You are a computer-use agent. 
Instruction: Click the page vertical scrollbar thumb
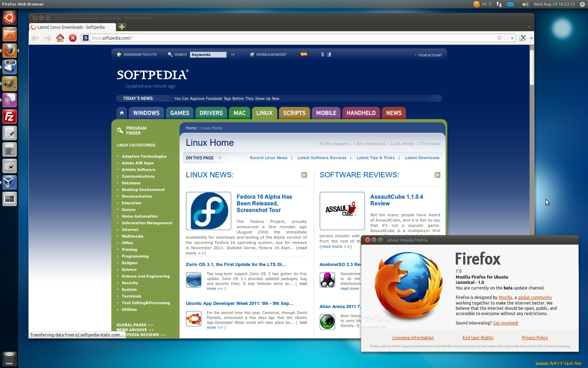click(x=532, y=67)
